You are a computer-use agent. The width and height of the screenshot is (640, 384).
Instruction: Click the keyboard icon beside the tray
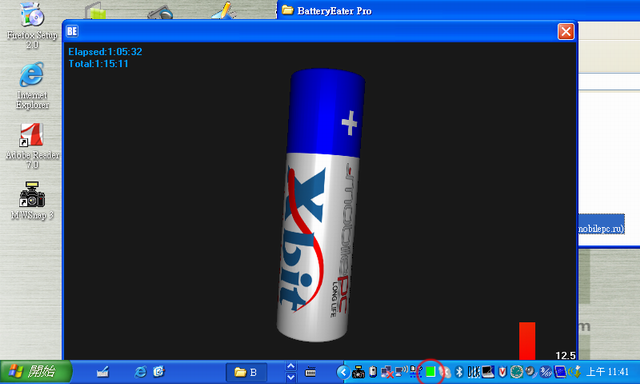click(311, 372)
